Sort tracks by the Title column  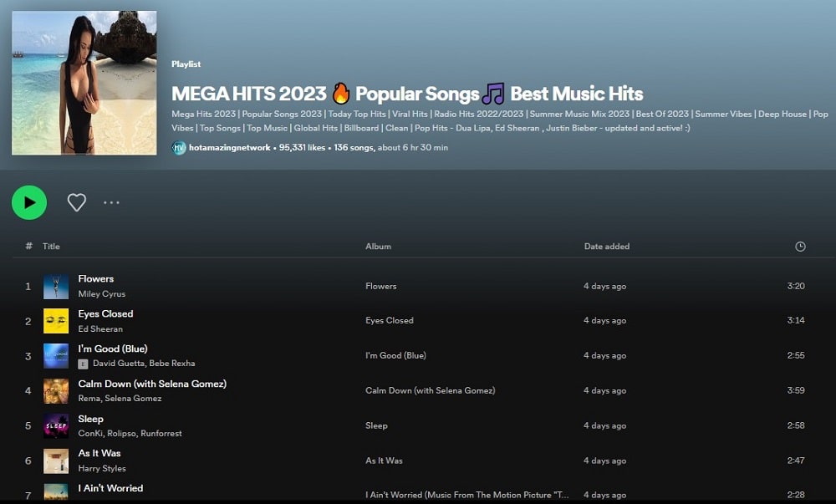click(x=51, y=246)
